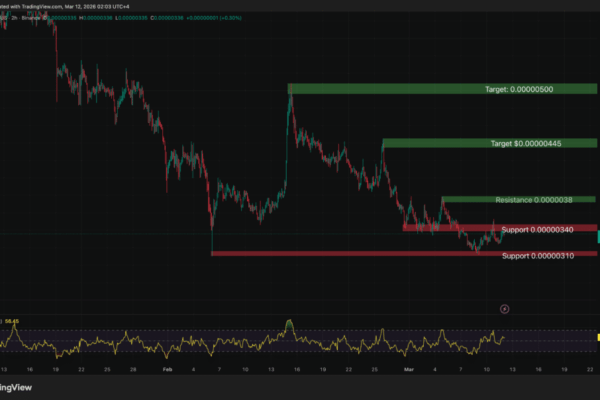Click the green current price tag on the right axis
This screenshot has width=600, height=400.
tap(597, 236)
